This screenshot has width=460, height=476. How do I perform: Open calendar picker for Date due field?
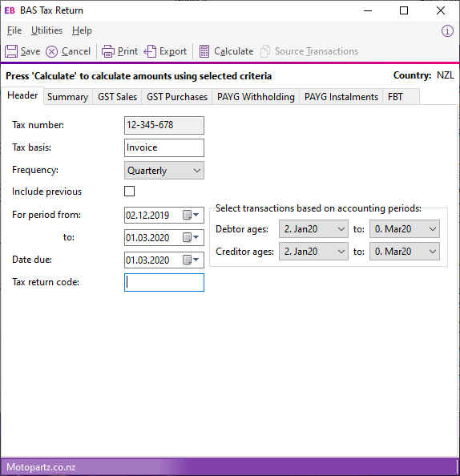tap(191, 260)
